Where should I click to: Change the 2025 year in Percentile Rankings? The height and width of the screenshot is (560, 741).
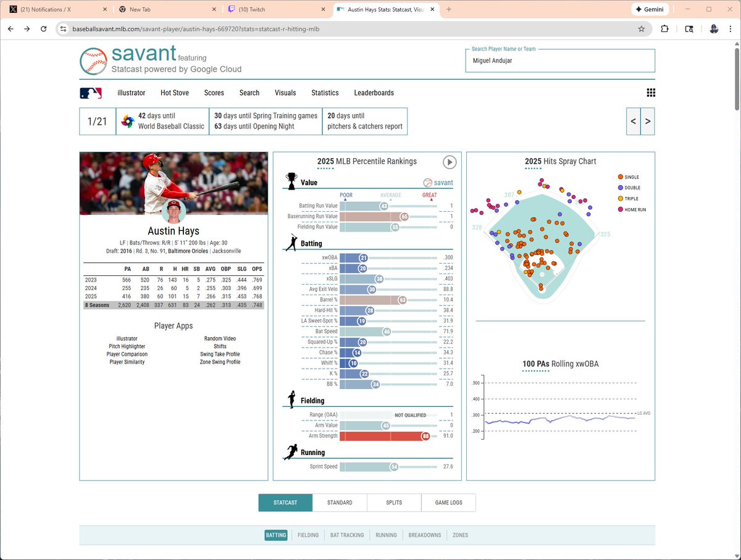325,162
